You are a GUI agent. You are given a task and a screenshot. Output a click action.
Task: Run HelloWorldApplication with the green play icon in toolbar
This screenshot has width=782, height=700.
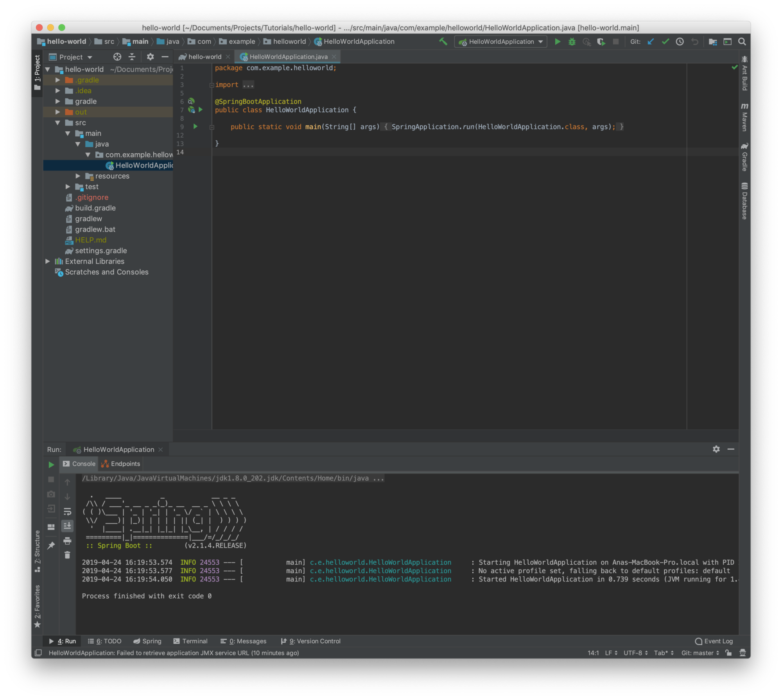pos(558,41)
